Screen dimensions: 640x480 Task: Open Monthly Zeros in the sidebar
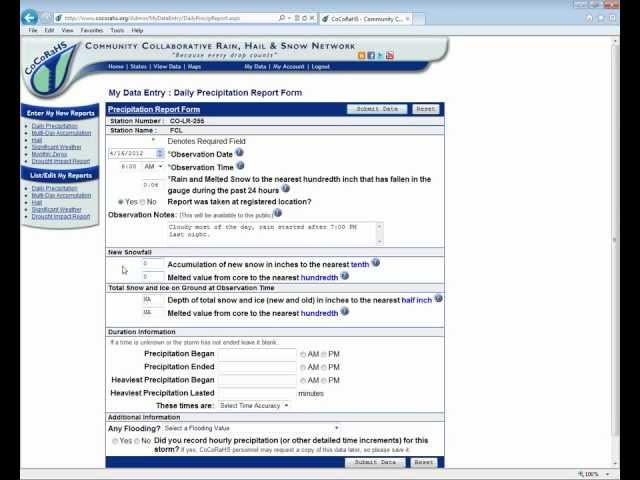[x=49, y=154]
